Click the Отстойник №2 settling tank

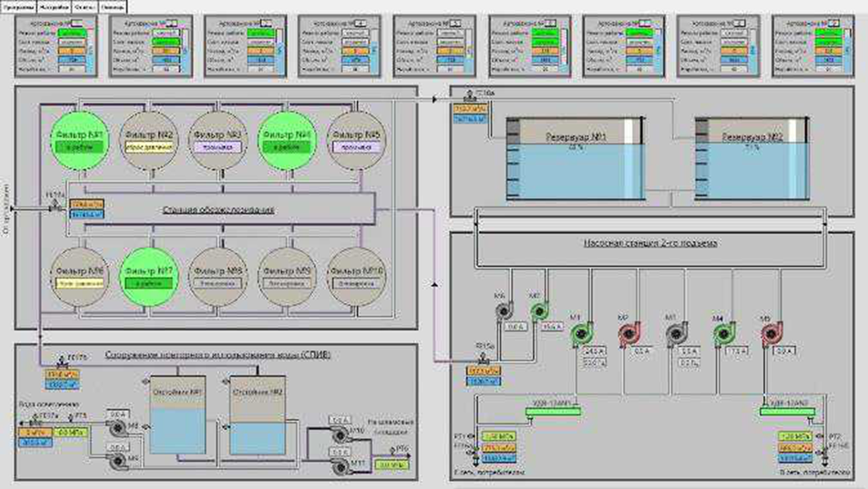(257, 415)
